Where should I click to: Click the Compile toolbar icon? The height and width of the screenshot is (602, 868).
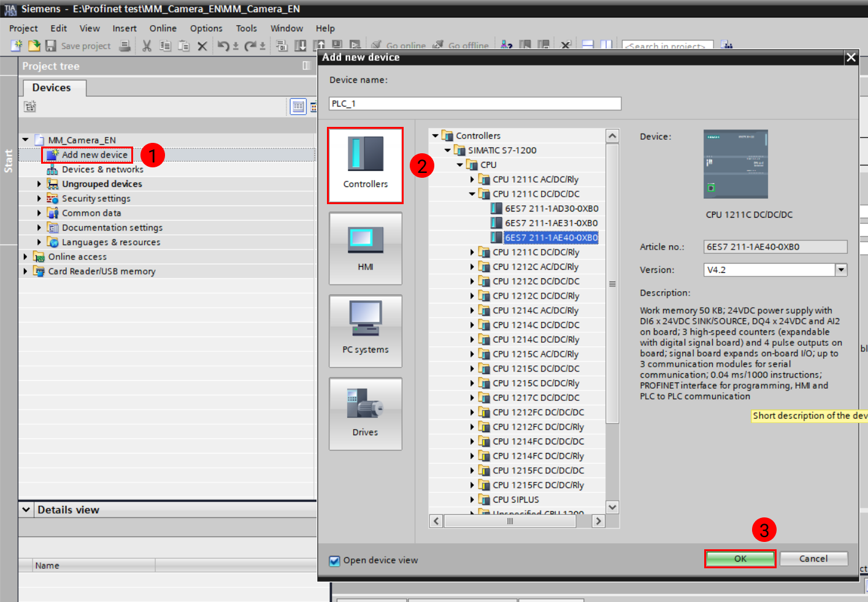282,45
